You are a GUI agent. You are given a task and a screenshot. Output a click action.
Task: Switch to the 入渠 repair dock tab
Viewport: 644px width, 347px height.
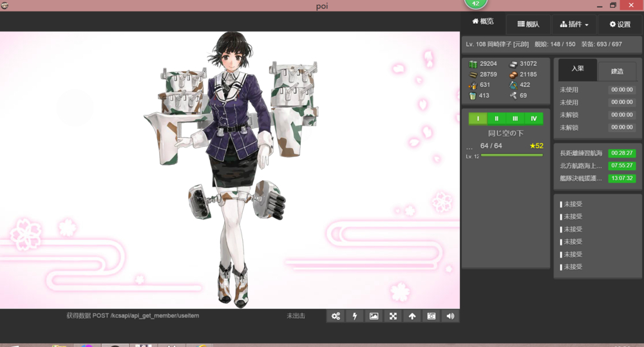[x=578, y=69]
